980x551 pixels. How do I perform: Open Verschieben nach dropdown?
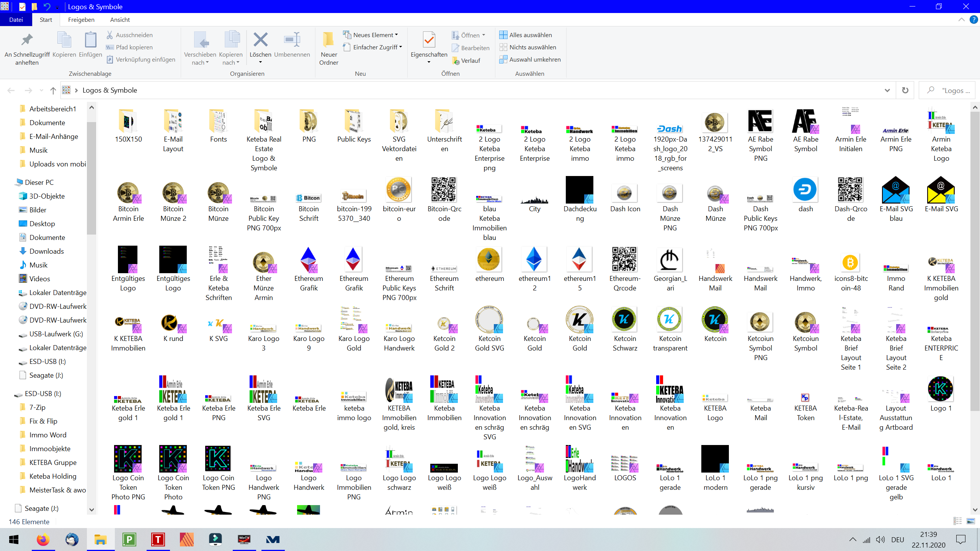200,49
